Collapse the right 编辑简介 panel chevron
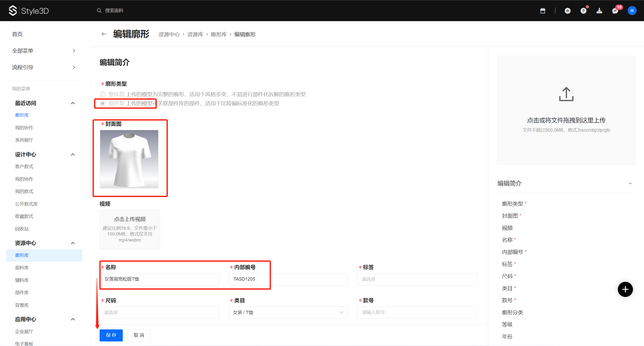The height and width of the screenshot is (346, 644). (x=630, y=183)
